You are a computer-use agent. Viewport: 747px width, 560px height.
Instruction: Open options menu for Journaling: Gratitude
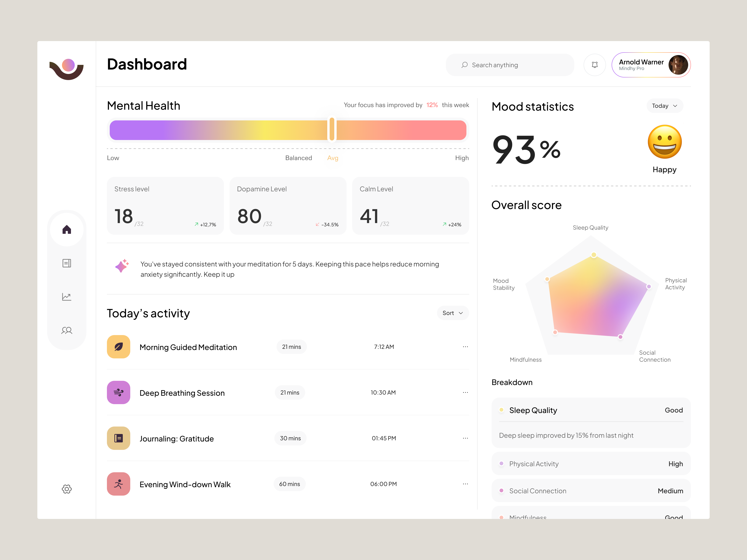click(x=465, y=438)
